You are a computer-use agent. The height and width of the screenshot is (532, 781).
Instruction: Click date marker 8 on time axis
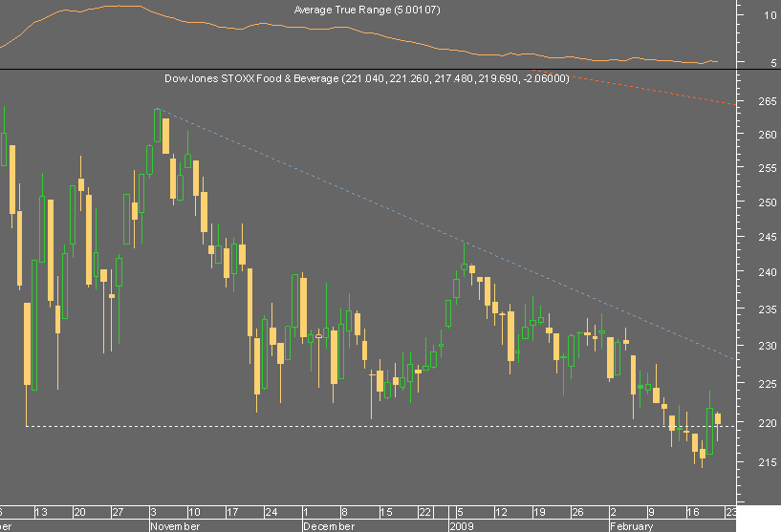[344, 512]
